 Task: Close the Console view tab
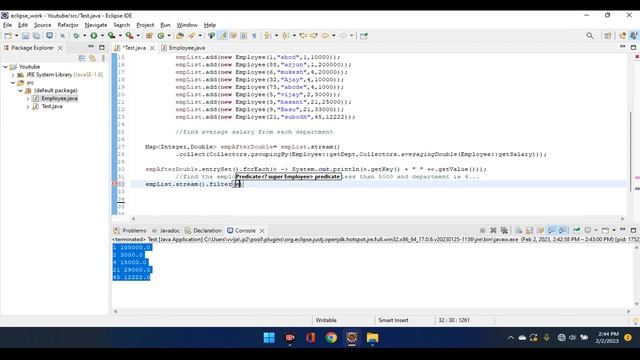tap(262, 231)
